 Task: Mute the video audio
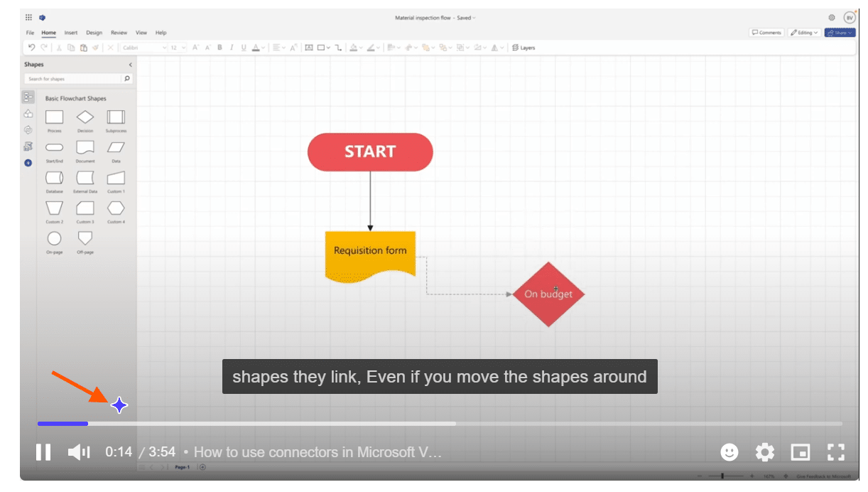click(78, 452)
